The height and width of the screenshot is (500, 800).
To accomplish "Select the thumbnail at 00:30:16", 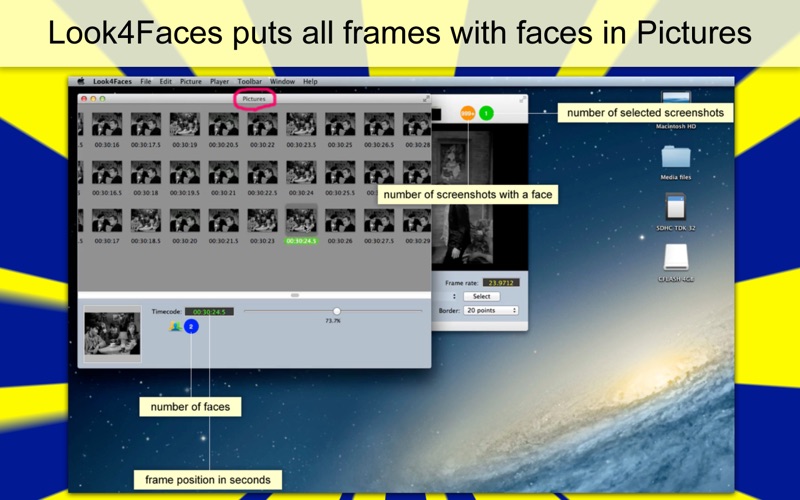I will coord(107,124).
